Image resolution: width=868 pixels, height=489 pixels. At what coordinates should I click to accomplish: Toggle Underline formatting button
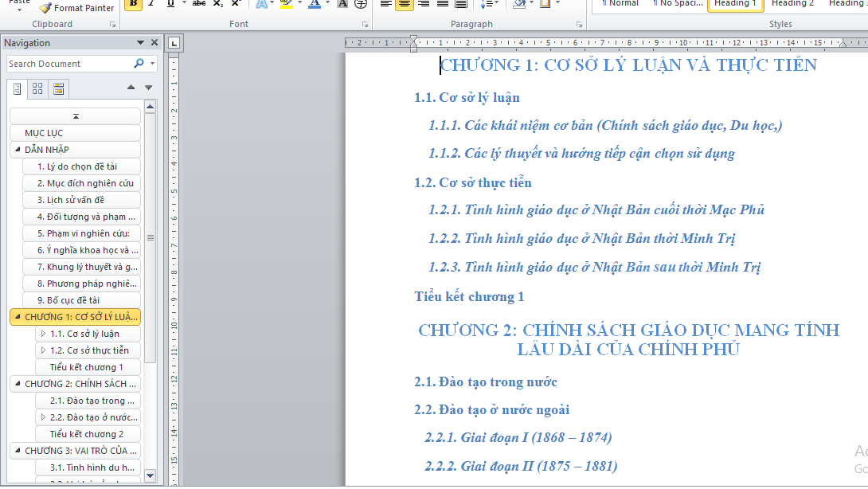[170, 3]
